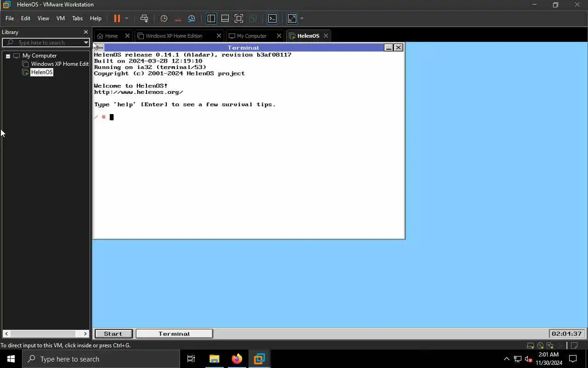Switch to the My Computer tab

click(x=252, y=36)
